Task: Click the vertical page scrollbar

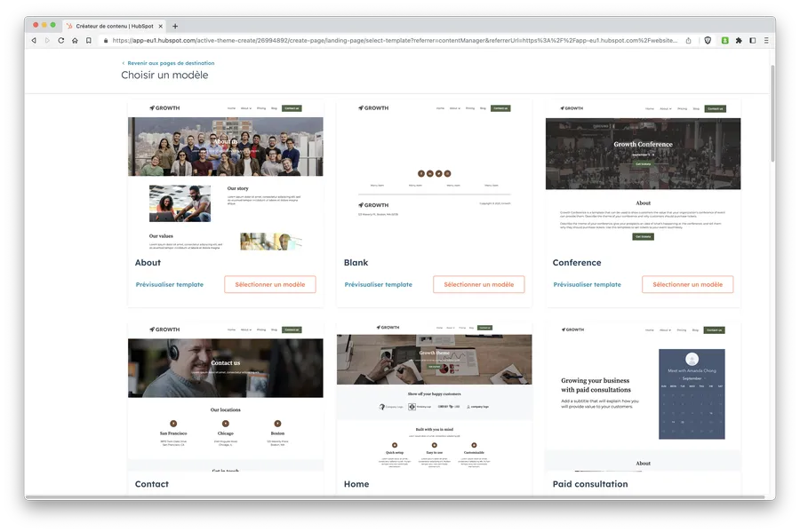Action: pyautogui.click(x=772, y=113)
